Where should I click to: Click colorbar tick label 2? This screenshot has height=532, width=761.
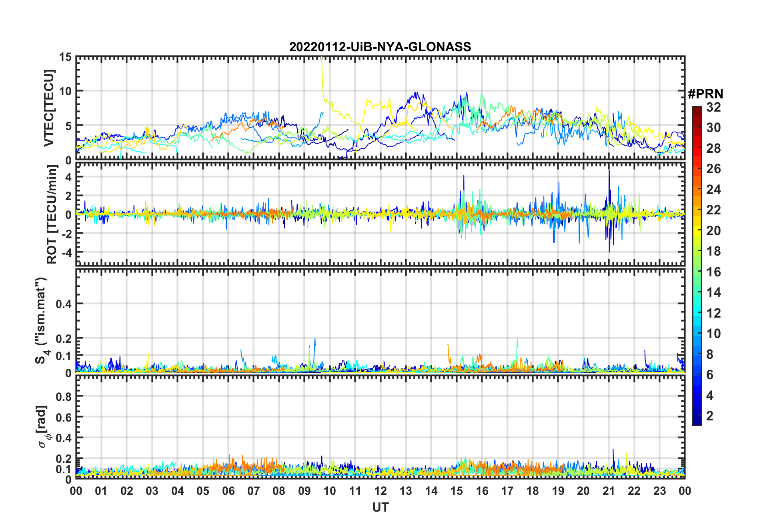coord(710,416)
